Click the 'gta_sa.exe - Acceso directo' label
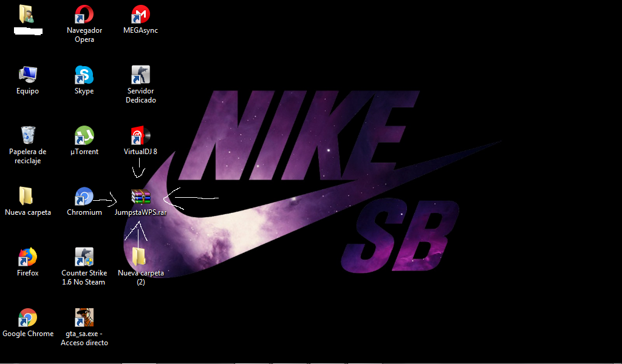Image resolution: width=622 pixels, height=364 pixels. (84, 338)
